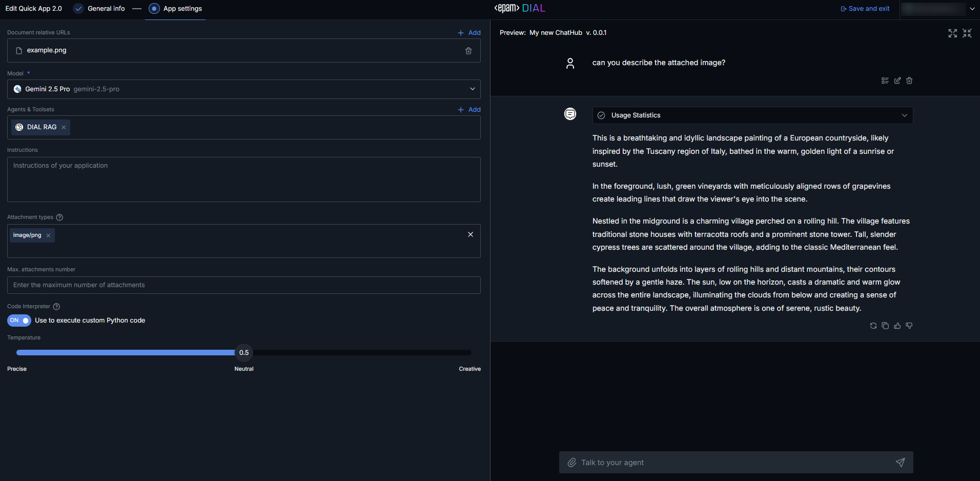
Task: Go to the General info step
Action: pos(106,9)
